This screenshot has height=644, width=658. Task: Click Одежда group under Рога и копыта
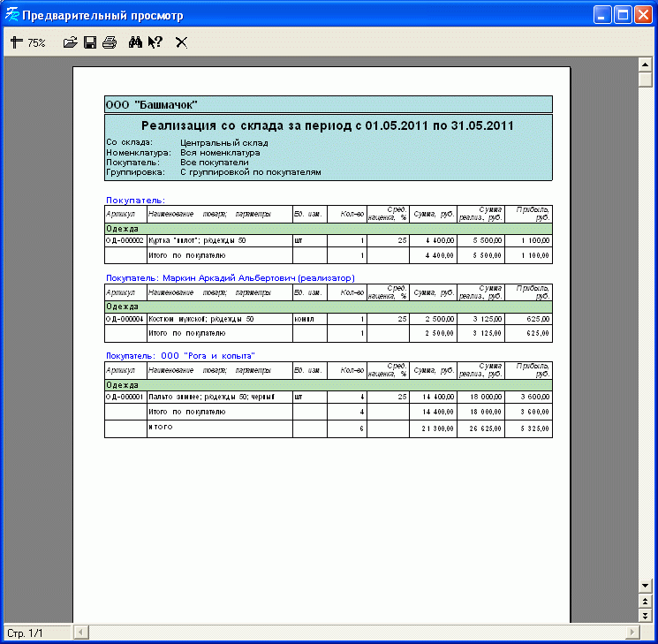[329, 385]
